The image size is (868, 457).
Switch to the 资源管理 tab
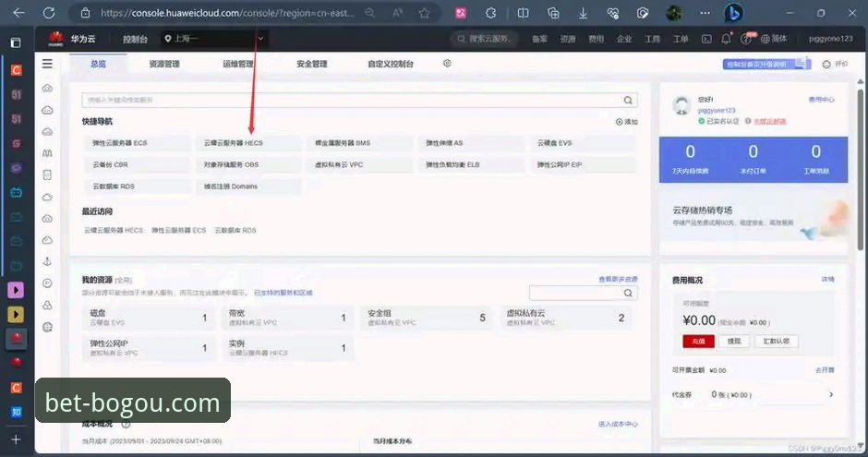click(164, 64)
